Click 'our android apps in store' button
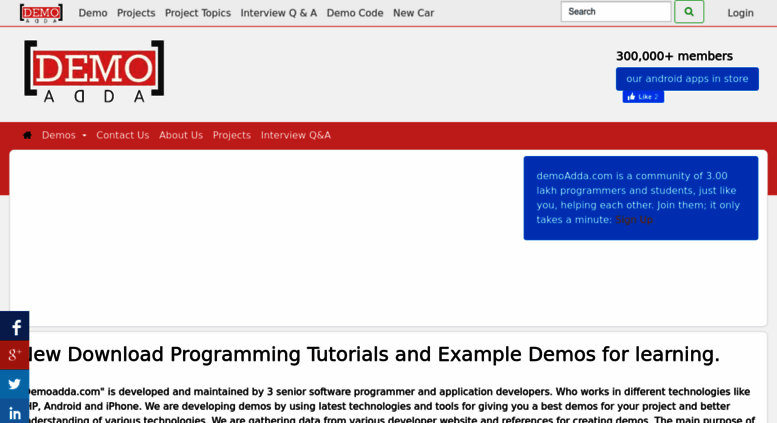The image size is (777, 423). tap(687, 79)
